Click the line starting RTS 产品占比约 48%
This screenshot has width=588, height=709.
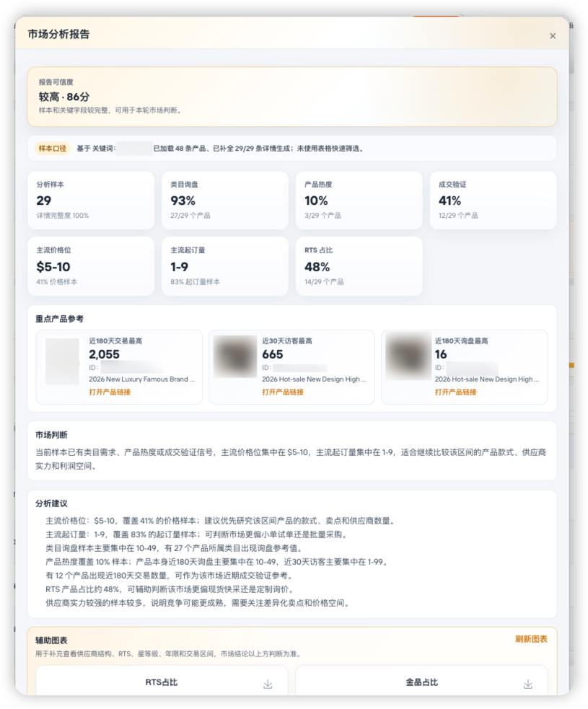171,589
